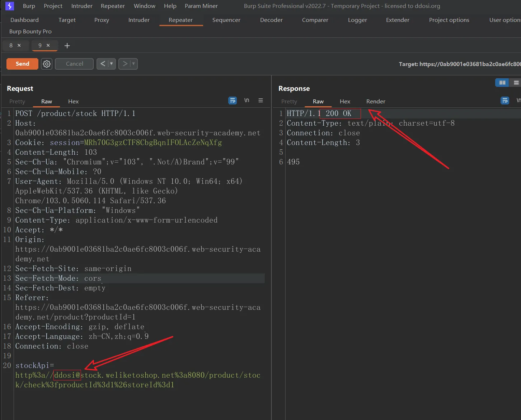This screenshot has width=521, height=420.
Task: Close Repeater tab 9
Action: 48,45
